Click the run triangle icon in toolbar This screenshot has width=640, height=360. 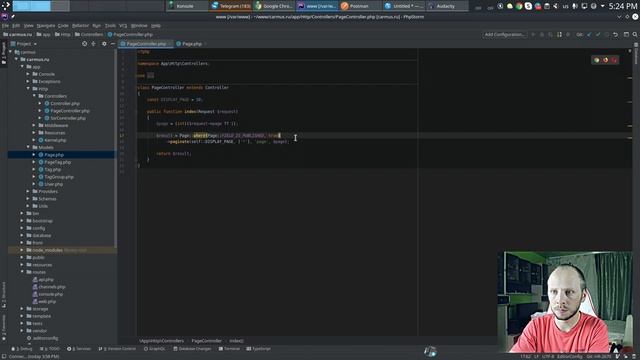(533, 35)
